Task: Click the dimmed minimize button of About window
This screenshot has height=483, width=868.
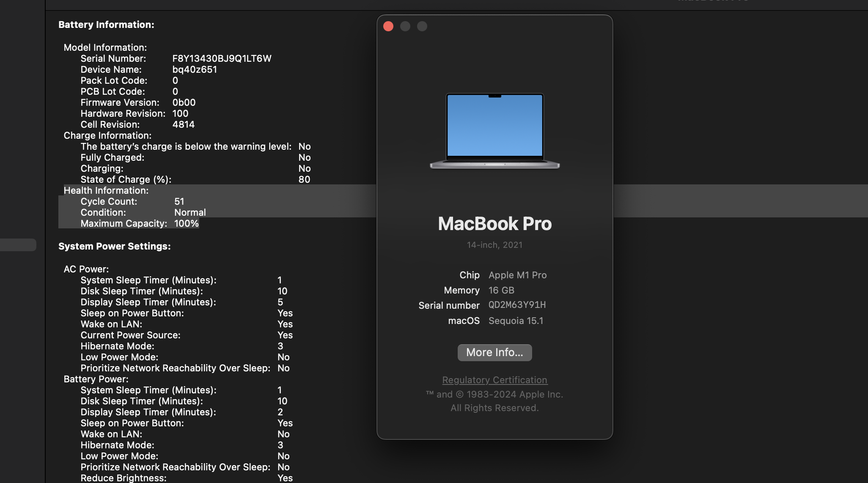Action: (405, 26)
